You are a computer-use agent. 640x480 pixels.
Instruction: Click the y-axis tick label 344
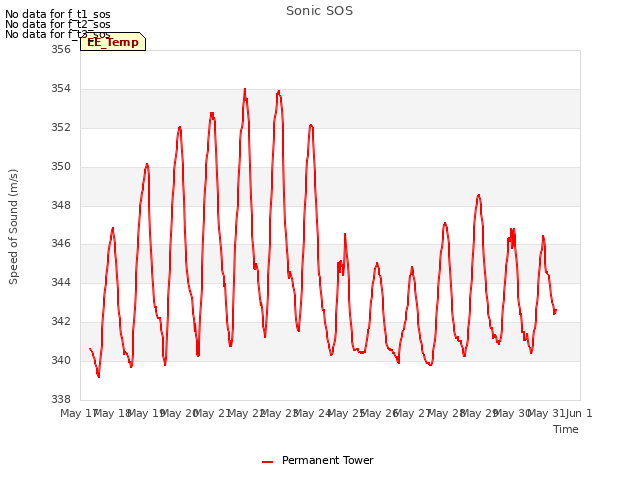[x=61, y=282]
